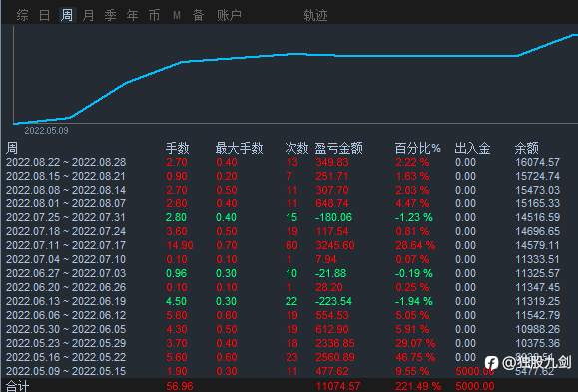Screen dimensions: 578x392
Task: Click lots cell 14.90
Action: tap(179, 245)
